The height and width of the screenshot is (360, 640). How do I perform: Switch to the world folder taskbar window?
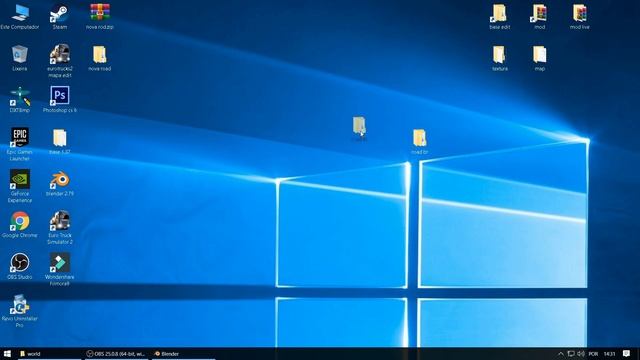click(49, 354)
